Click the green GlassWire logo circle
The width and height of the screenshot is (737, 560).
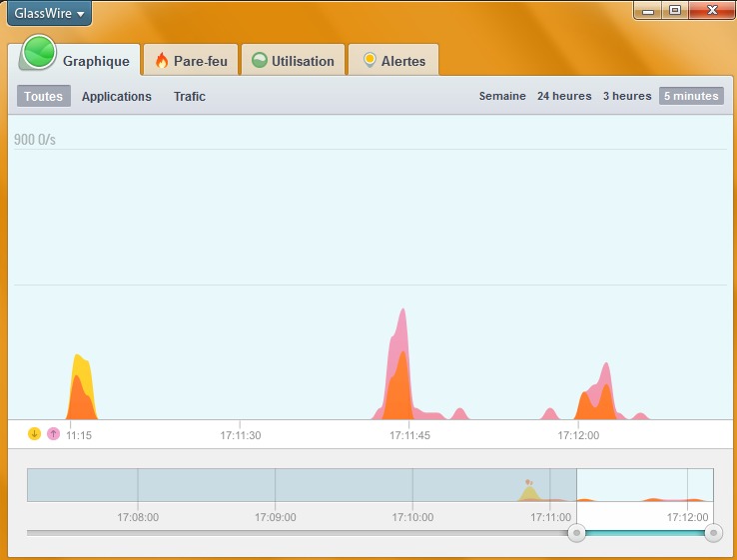coord(39,52)
